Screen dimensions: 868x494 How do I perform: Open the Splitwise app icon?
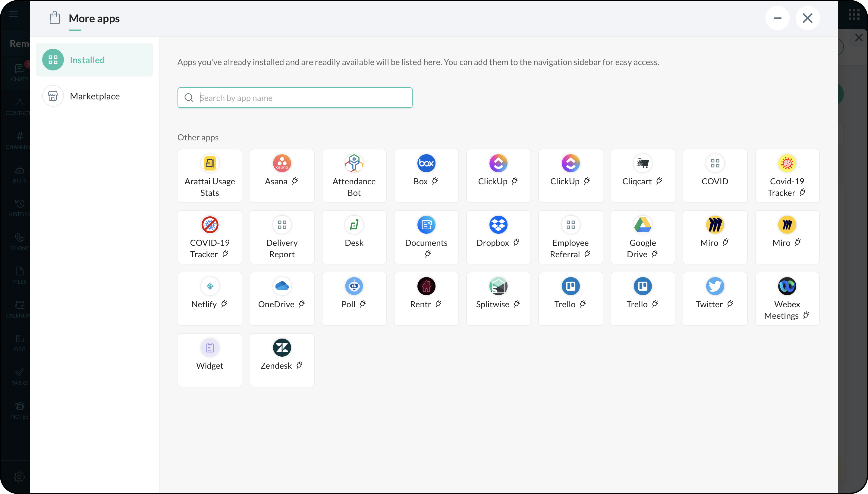point(498,286)
